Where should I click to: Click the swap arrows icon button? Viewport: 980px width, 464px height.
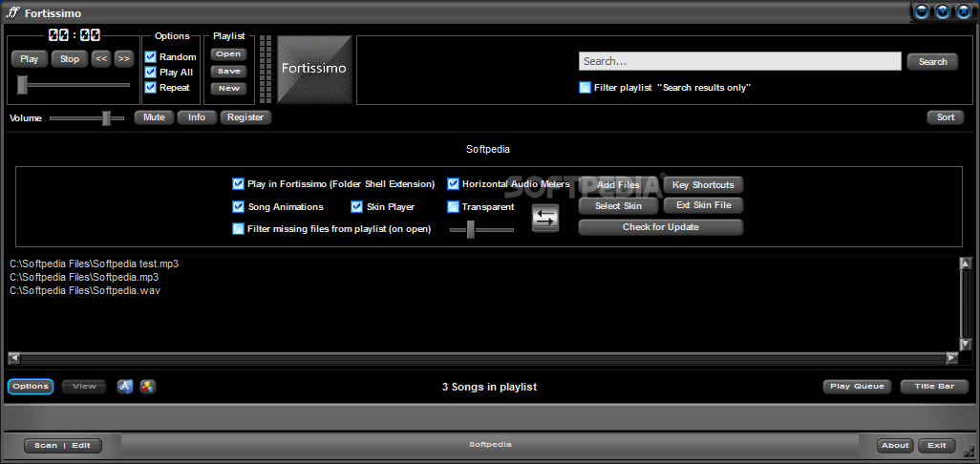545,218
